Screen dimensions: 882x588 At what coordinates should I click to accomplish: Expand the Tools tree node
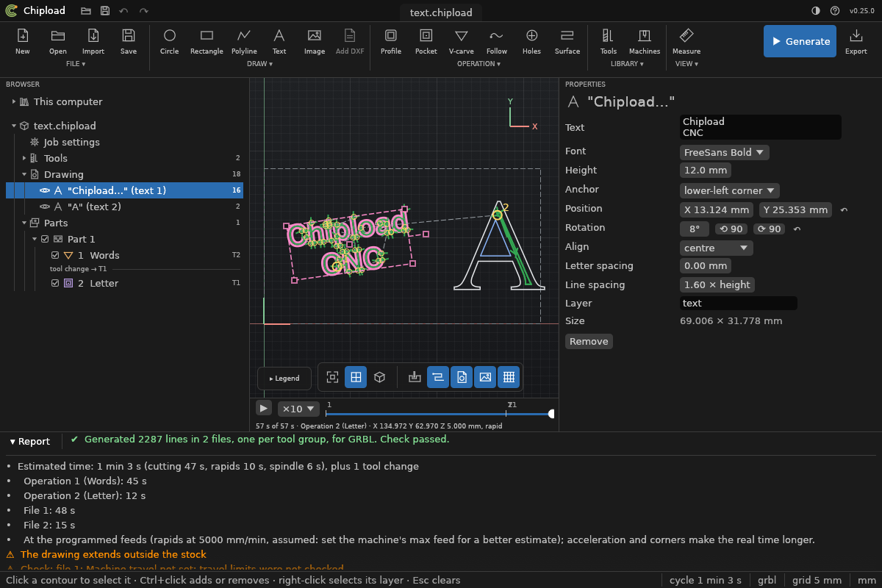click(24, 158)
